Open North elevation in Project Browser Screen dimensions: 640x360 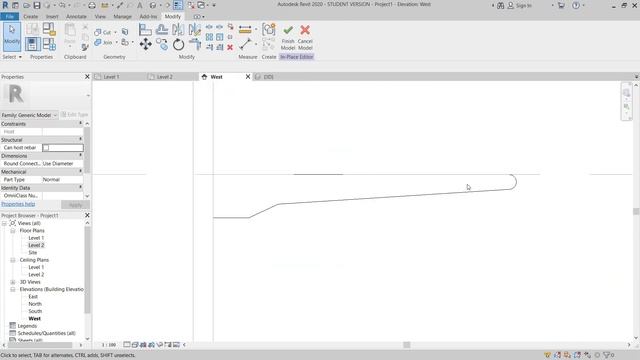tap(35, 304)
